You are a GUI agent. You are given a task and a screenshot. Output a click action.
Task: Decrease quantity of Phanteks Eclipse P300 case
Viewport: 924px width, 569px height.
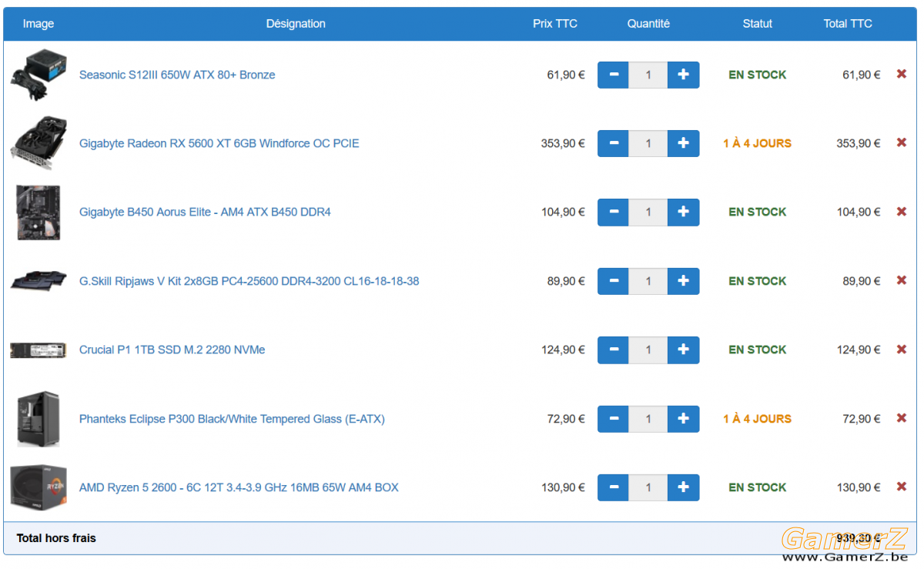click(x=614, y=419)
